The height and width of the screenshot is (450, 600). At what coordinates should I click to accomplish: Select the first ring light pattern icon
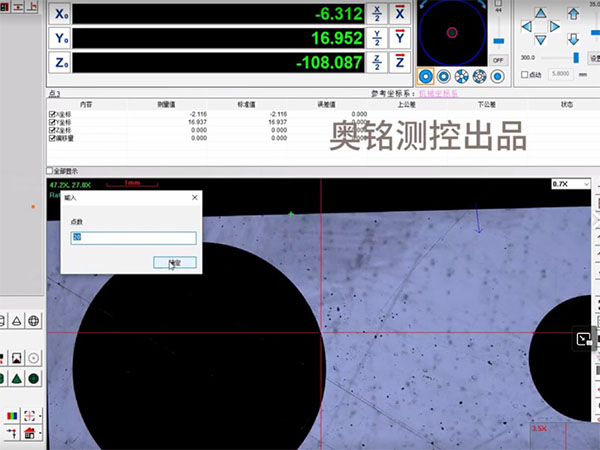coord(425,76)
